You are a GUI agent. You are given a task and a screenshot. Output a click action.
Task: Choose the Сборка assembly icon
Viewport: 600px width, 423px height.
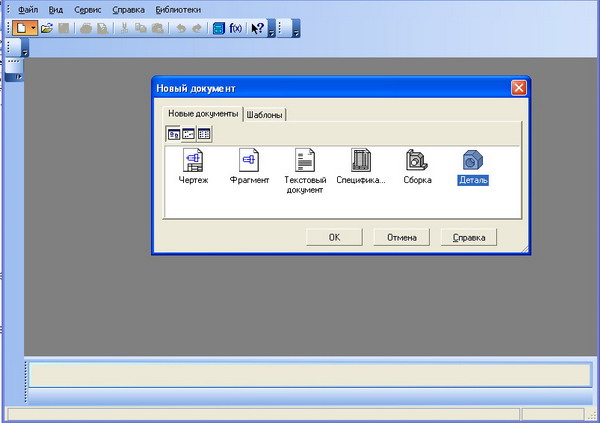point(417,161)
